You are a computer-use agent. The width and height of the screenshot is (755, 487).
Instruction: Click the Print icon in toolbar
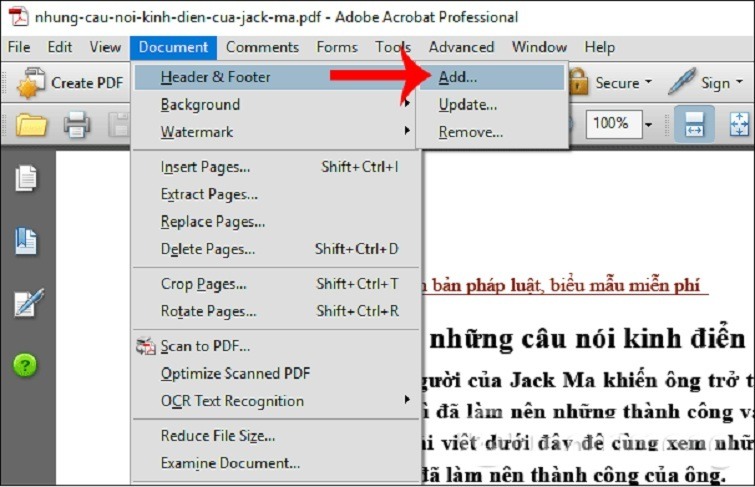tap(77, 125)
